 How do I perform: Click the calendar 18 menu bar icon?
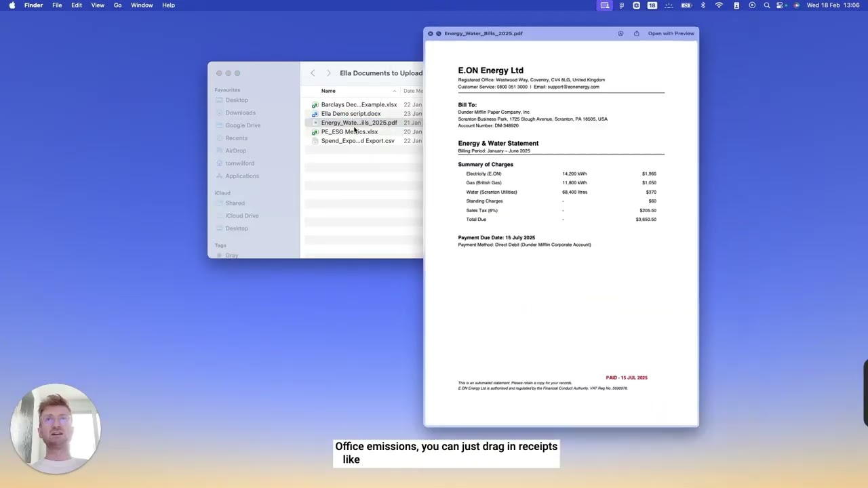click(652, 5)
